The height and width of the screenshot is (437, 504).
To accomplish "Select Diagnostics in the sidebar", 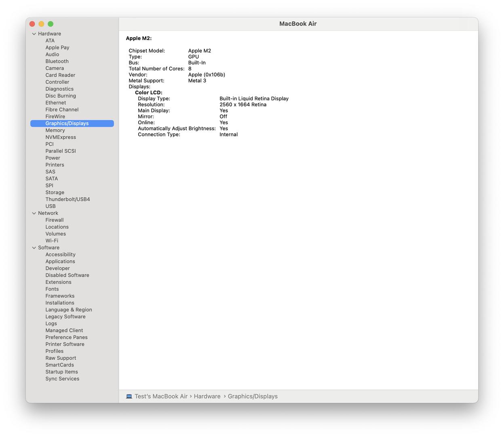I will pyautogui.click(x=59, y=89).
